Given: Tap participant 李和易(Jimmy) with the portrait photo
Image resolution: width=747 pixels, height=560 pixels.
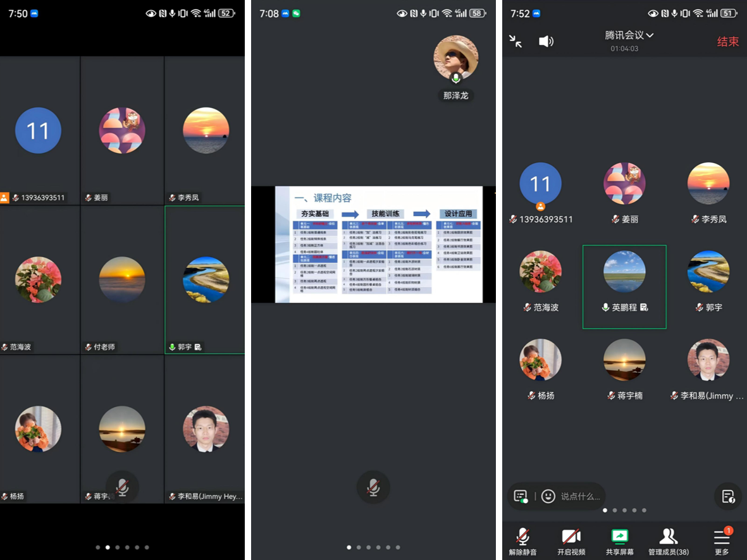Looking at the screenshot, I should 708,368.
